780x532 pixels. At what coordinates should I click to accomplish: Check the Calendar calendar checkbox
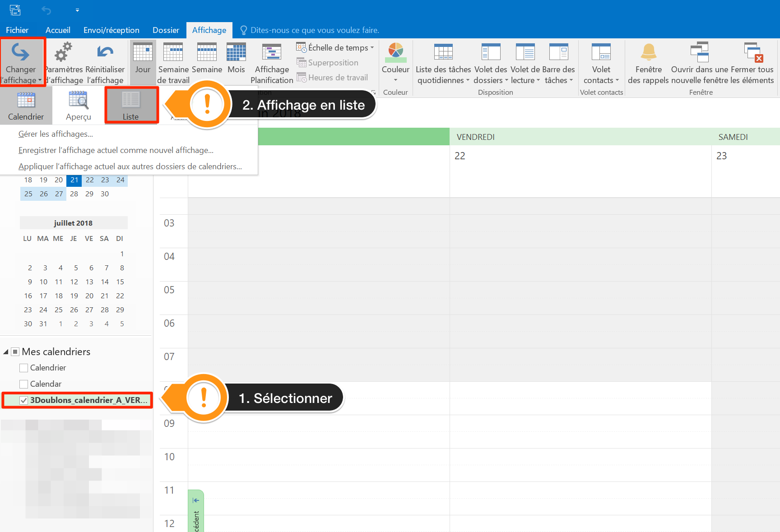24,384
